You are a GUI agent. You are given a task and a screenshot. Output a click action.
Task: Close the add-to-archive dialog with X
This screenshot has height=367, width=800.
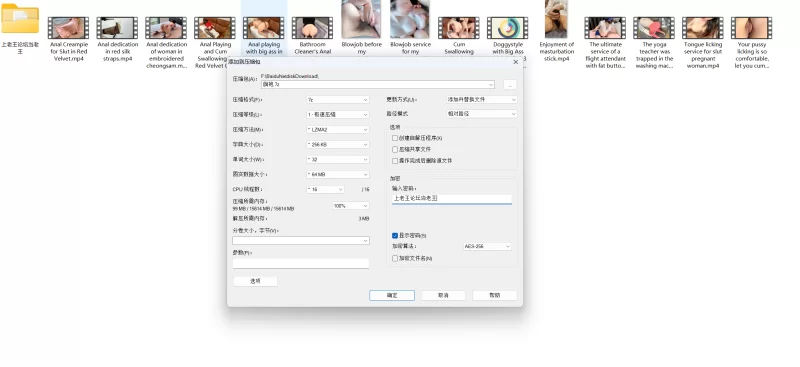(x=515, y=62)
